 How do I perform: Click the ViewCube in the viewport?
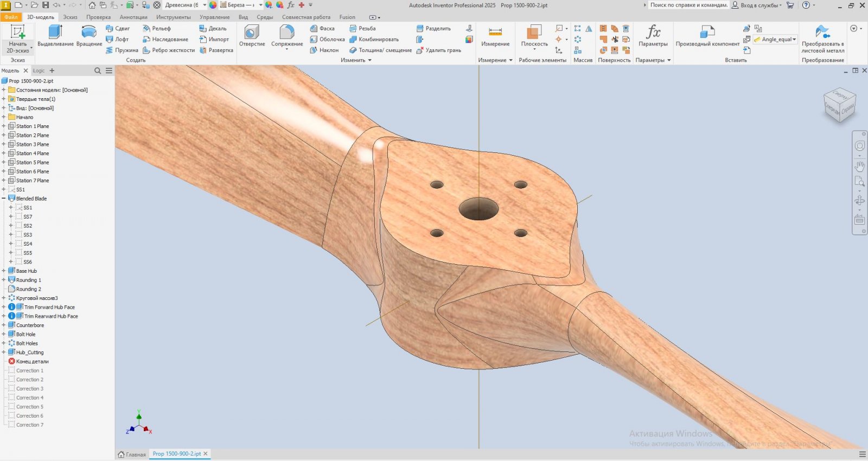coord(839,105)
